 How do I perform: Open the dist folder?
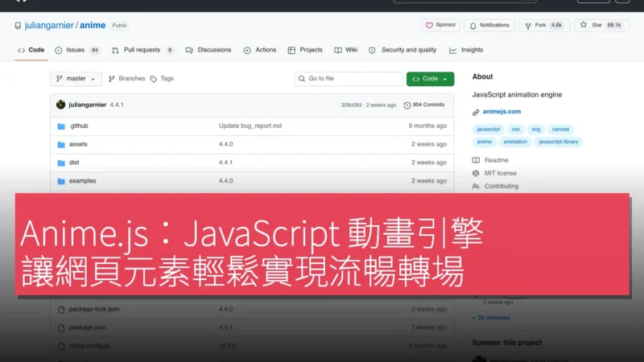(x=74, y=162)
